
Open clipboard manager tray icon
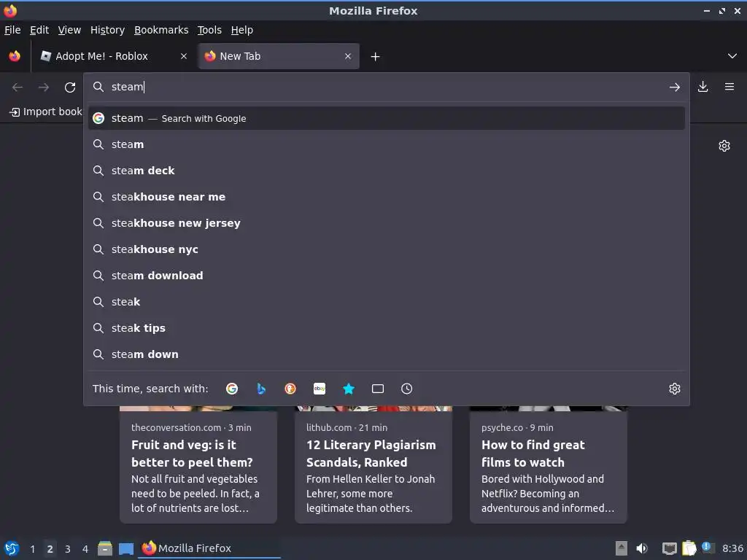(x=689, y=548)
